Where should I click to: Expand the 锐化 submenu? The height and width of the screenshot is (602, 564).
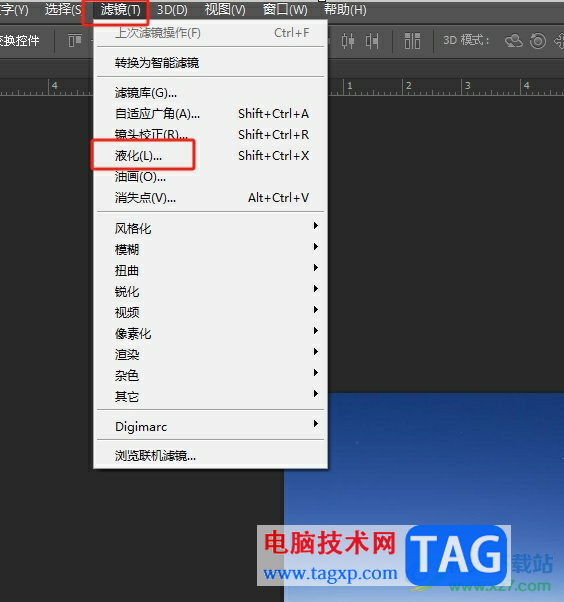(x=210, y=291)
